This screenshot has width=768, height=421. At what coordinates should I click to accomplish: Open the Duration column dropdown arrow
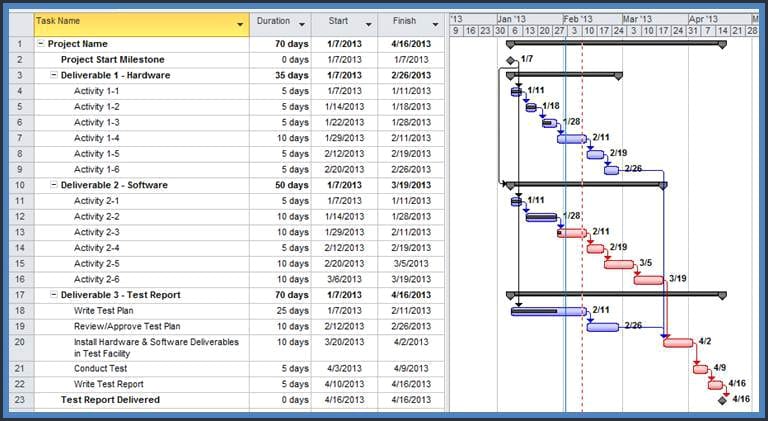pyautogui.click(x=300, y=23)
